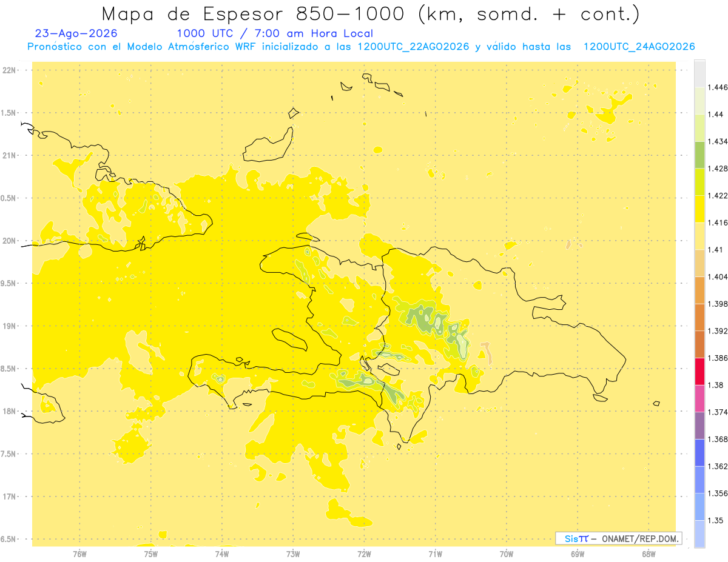Click the legend value 1.398

click(x=718, y=304)
